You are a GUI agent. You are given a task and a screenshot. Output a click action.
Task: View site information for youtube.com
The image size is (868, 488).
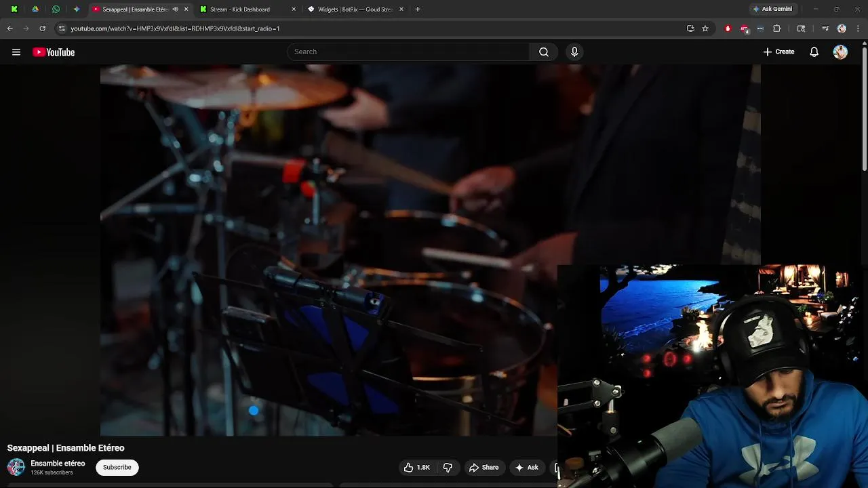coord(62,28)
